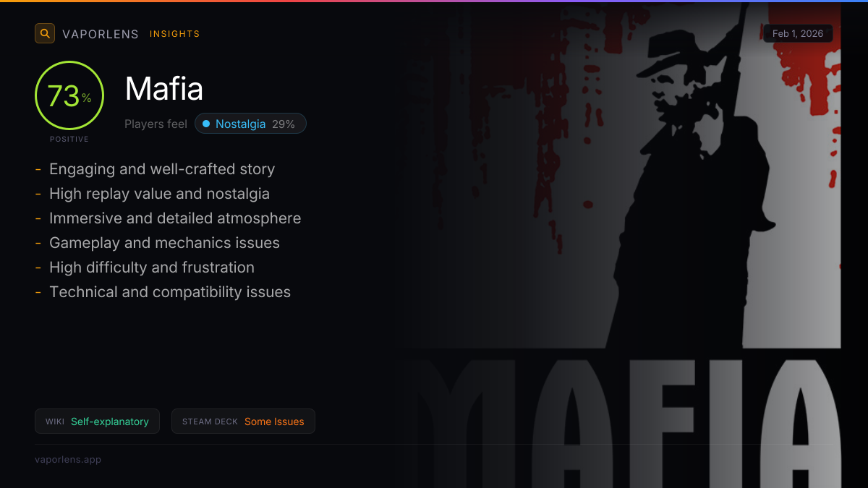Click the VAPORLENS brand name
Image resolution: width=868 pixels, height=488 pixels.
[101, 34]
